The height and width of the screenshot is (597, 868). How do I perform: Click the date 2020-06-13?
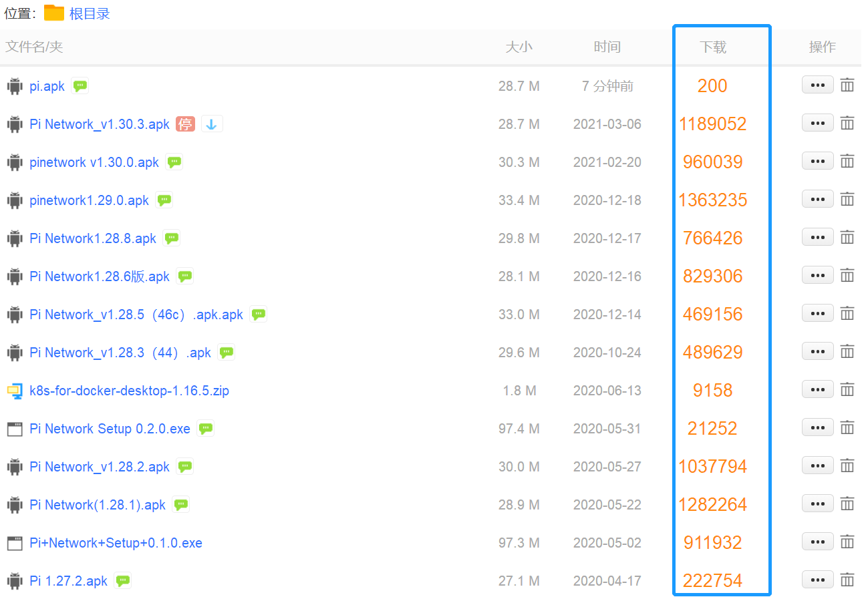coord(607,391)
